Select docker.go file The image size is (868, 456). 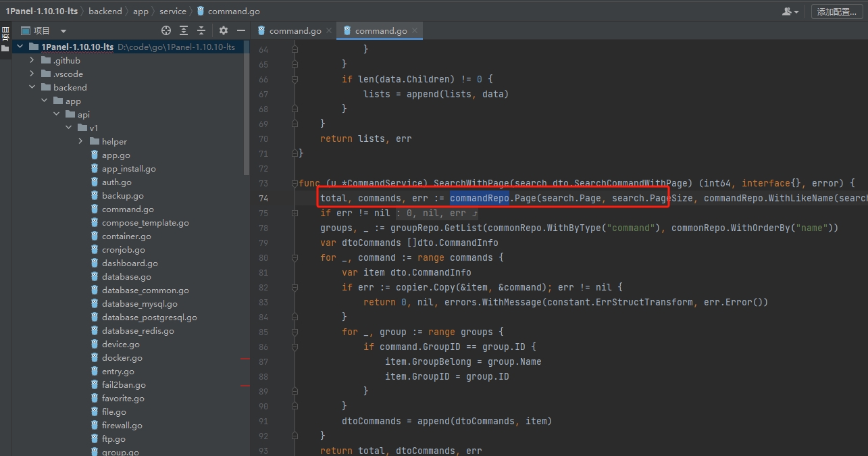coord(122,357)
